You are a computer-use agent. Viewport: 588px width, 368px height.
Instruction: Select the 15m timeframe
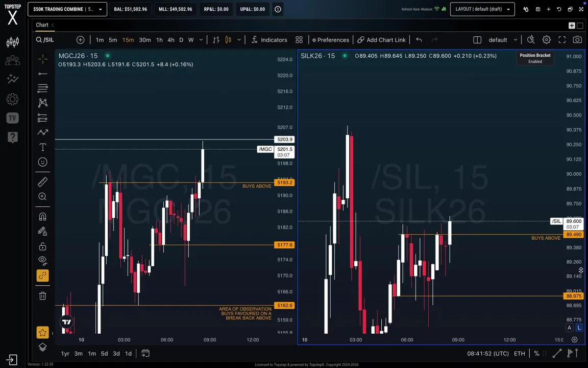click(x=128, y=40)
